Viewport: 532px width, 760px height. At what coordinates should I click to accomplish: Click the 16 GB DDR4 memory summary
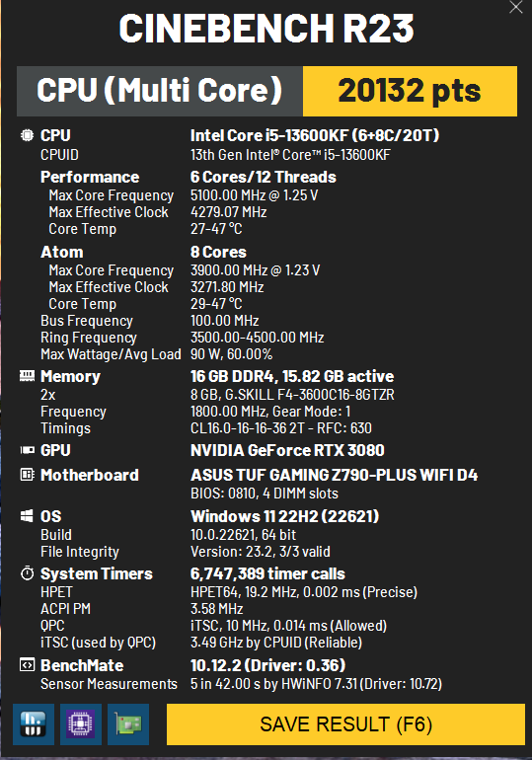292,376
